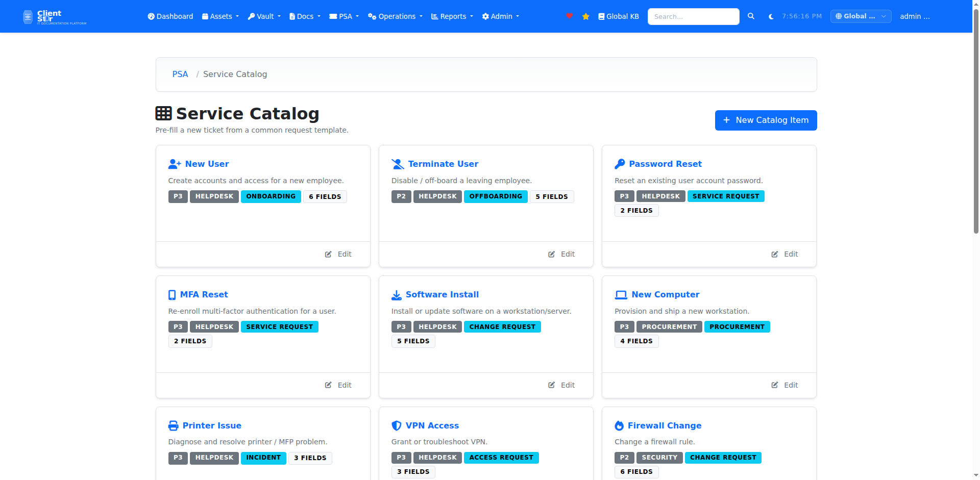
Task: Click the Client St0r logo
Action: click(x=55, y=17)
